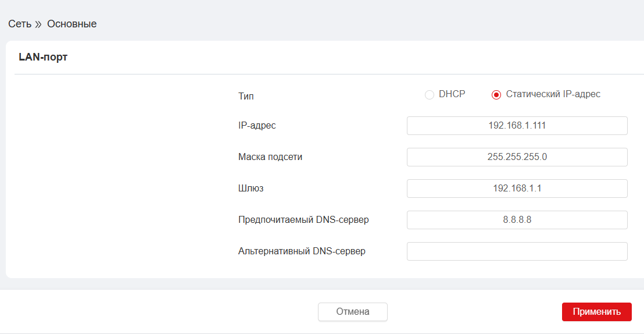Click the IP-адрес row label
Viewport: 644px width, 334px height.
tap(257, 126)
